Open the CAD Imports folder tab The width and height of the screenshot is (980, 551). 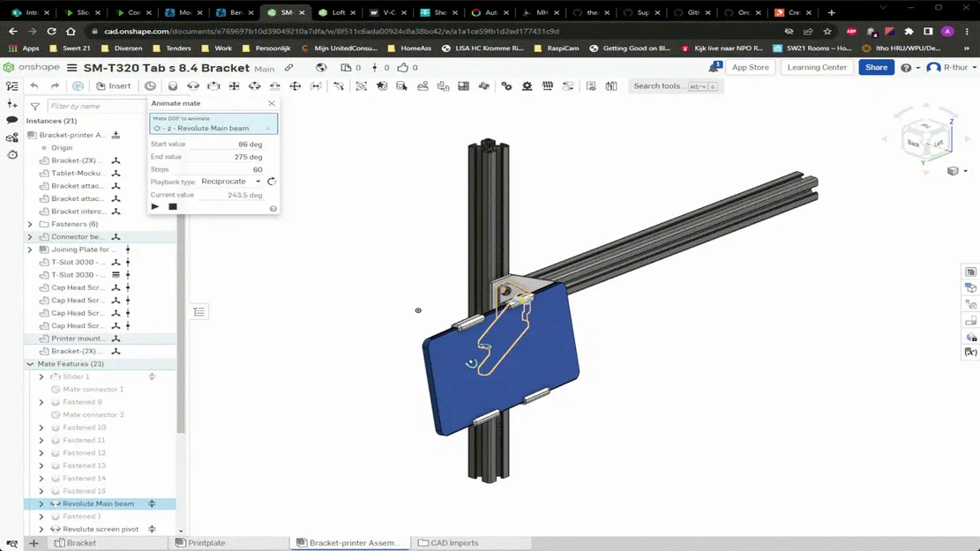click(448, 543)
